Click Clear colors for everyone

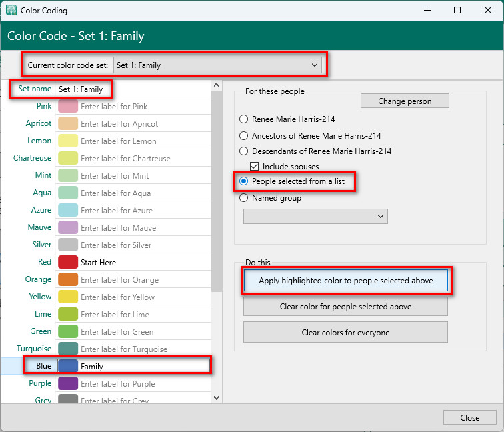coord(345,333)
